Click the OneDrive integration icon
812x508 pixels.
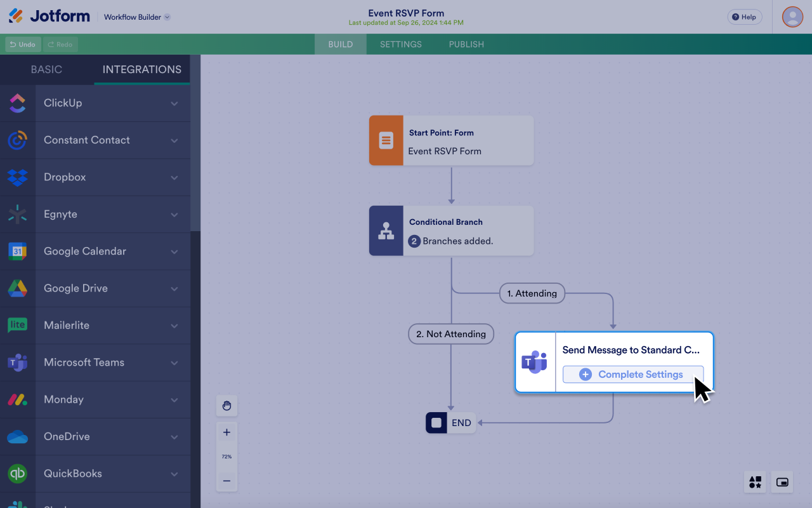pos(18,436)
